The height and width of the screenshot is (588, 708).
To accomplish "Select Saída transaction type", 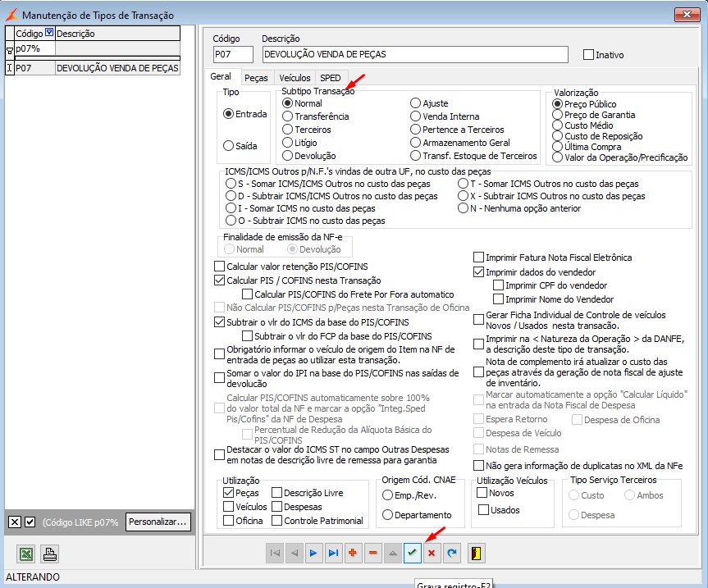I will coord(228,146).
